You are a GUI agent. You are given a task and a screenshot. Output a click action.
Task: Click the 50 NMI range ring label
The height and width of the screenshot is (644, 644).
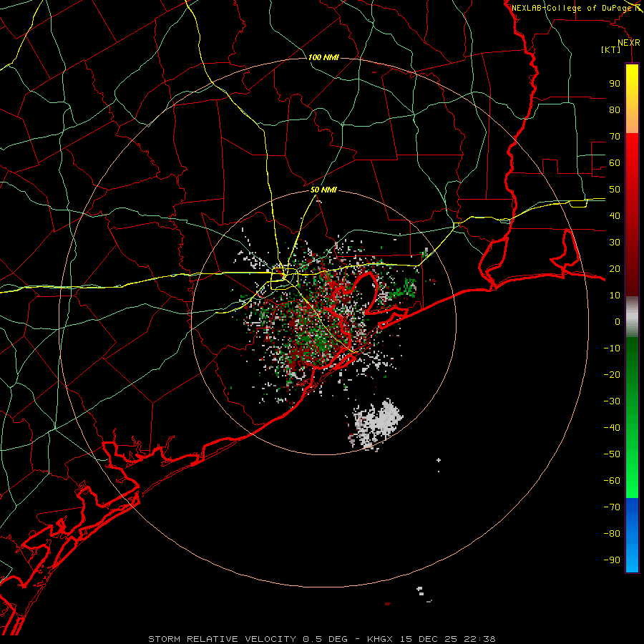[323, 190]
